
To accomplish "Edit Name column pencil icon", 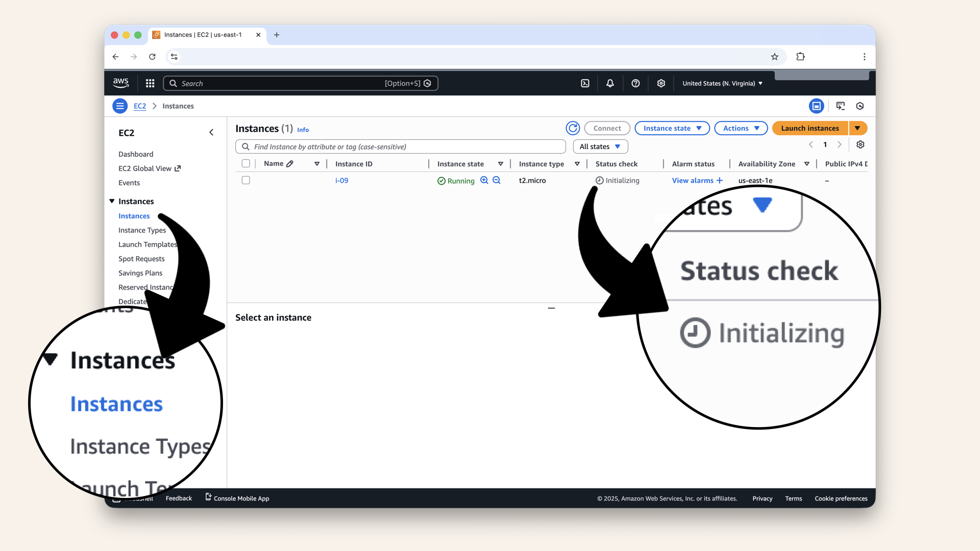I will coord(290,164).
